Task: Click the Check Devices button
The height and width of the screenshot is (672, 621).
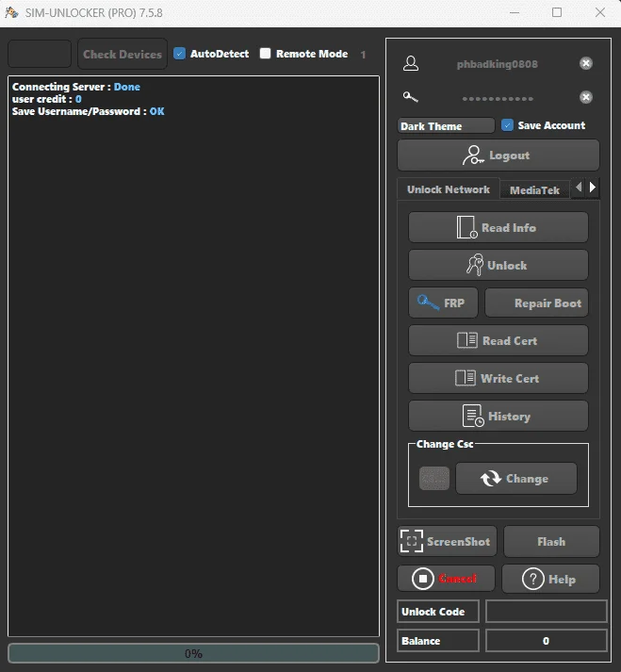Action: point(123,54)
